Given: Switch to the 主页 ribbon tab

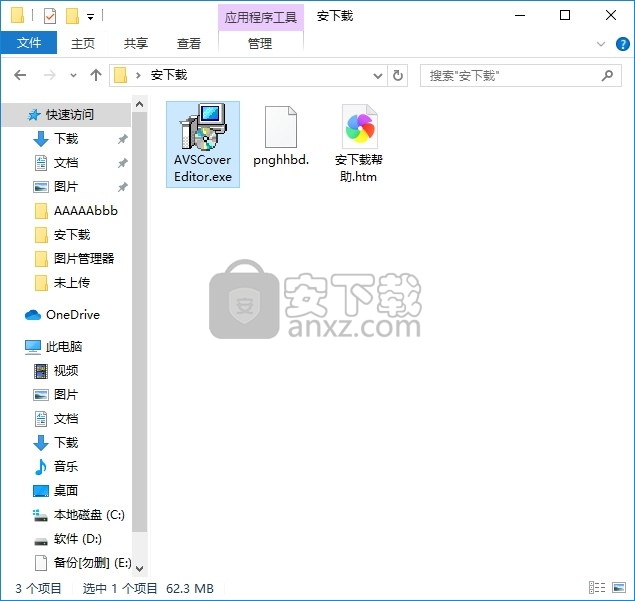Looking at the screenshot, I should [83, 43].
